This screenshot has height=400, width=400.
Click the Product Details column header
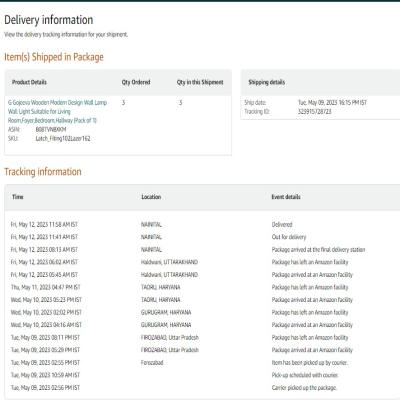click(29, 82)
